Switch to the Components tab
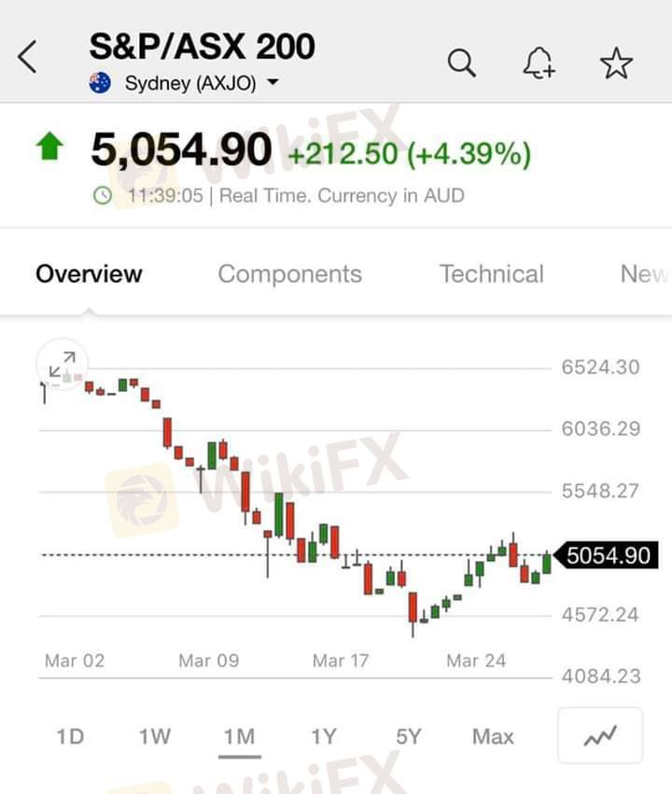The width and height of the screenshot is (672, 794). coord(289,274)
